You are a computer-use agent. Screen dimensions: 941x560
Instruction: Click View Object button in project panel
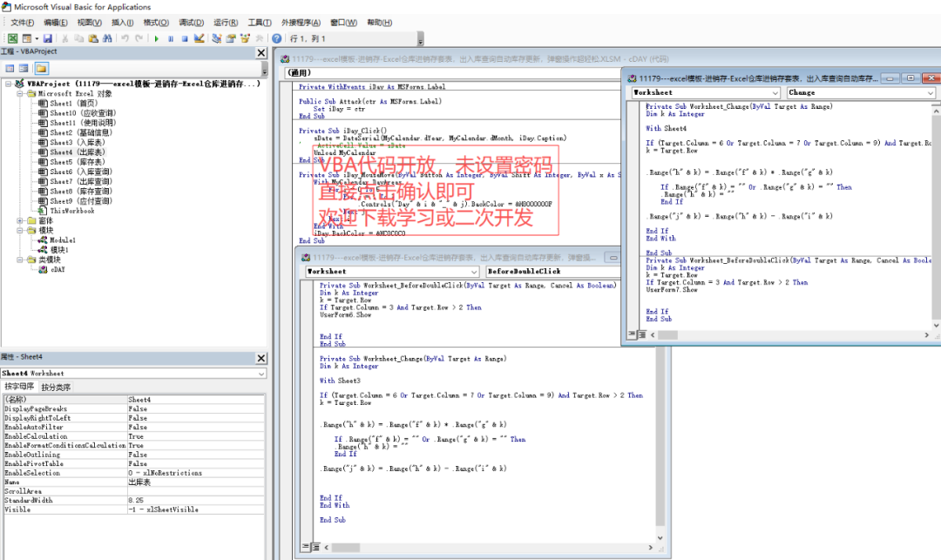pos(25,68)
